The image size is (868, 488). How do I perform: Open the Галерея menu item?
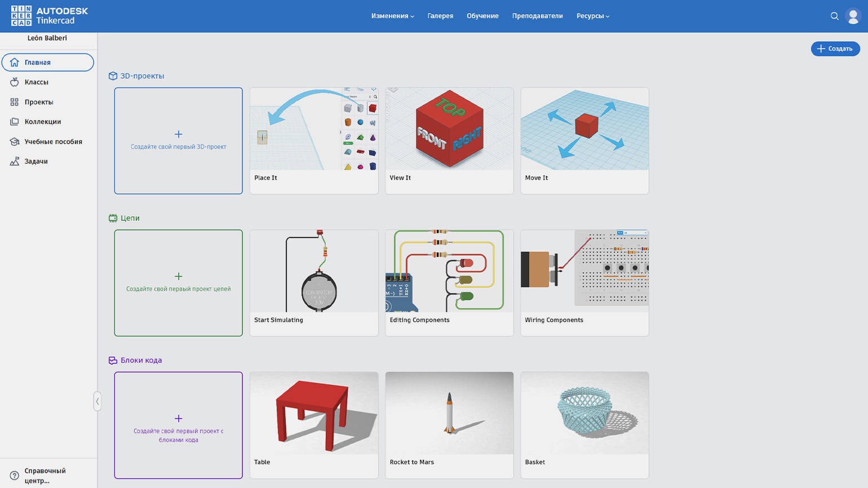[x=440, y=16]
